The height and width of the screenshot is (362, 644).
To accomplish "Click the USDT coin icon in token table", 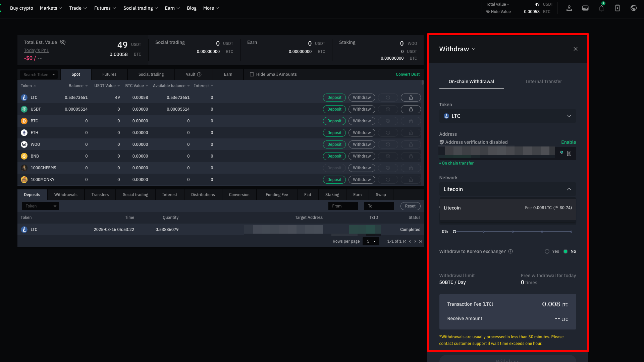I will pyautogui.click(x=24, y=109).
